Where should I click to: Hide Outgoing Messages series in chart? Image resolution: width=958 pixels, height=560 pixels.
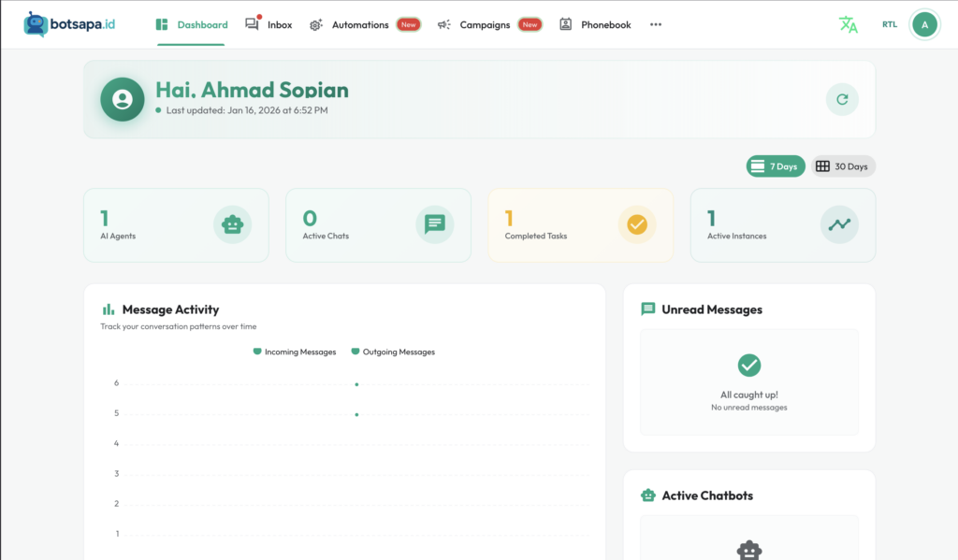392,352
